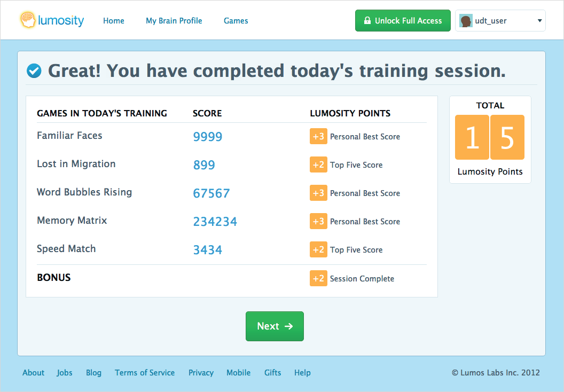The height and width of the screenshot is (392, 564).
Task: Open the Blog footer link
Action: point(93,373)
